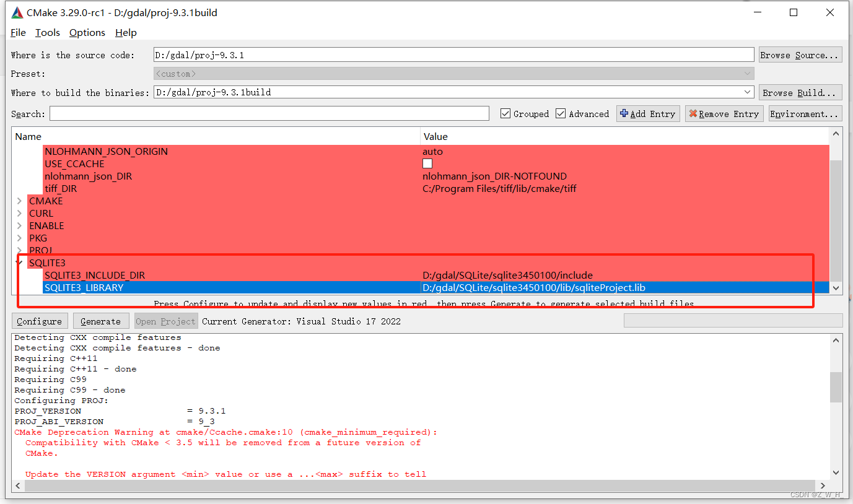This screenshot has width=853, height=504.
Task: Expand the PKG group
Action: (x=20, y=238)
